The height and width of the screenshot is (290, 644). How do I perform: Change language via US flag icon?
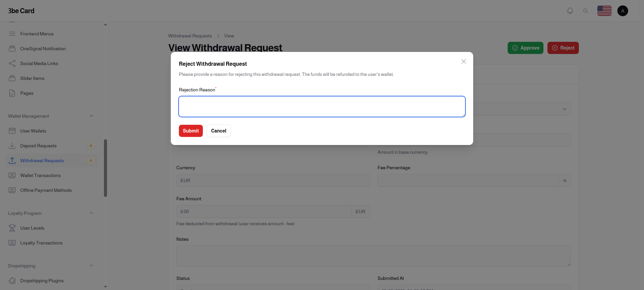(x=605, y=11)
